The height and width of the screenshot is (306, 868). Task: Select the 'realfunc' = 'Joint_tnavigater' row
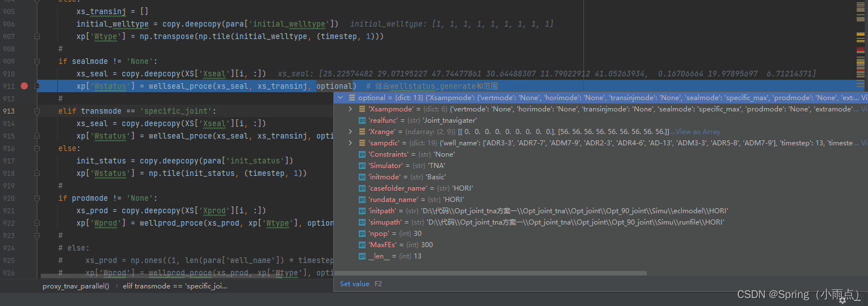point(600,120)
